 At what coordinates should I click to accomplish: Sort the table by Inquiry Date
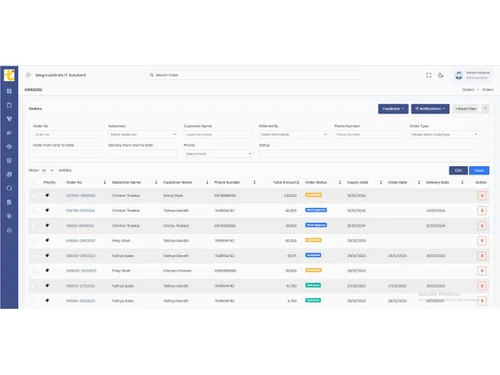coord(381,182)
